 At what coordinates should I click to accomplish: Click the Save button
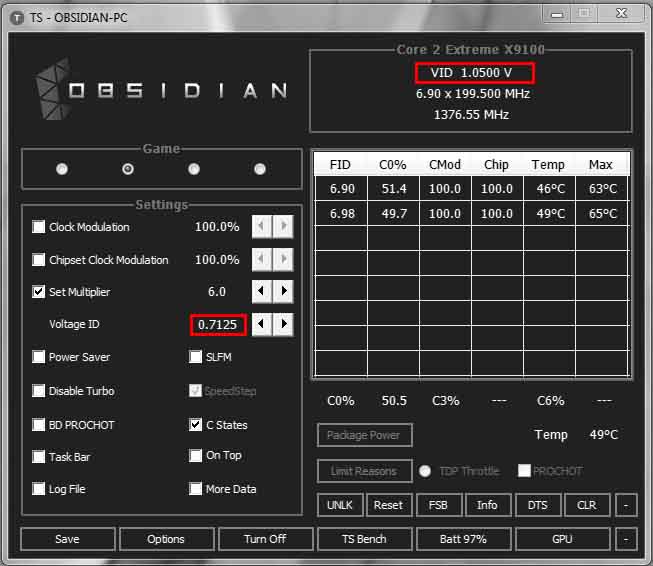coord(67,539)
